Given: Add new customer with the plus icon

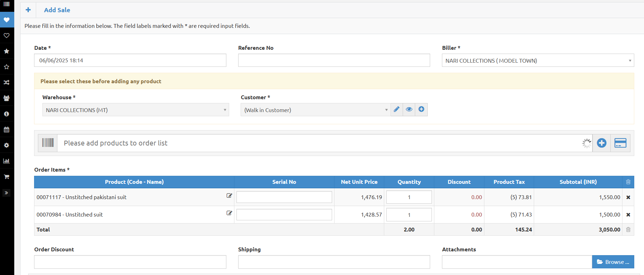Looking at the screenshot, I should click(x=421, y=109).
